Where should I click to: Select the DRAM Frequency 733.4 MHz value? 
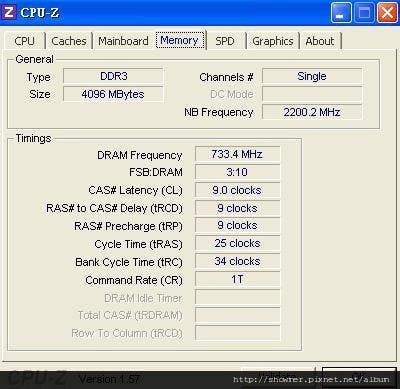click(237, 154)
